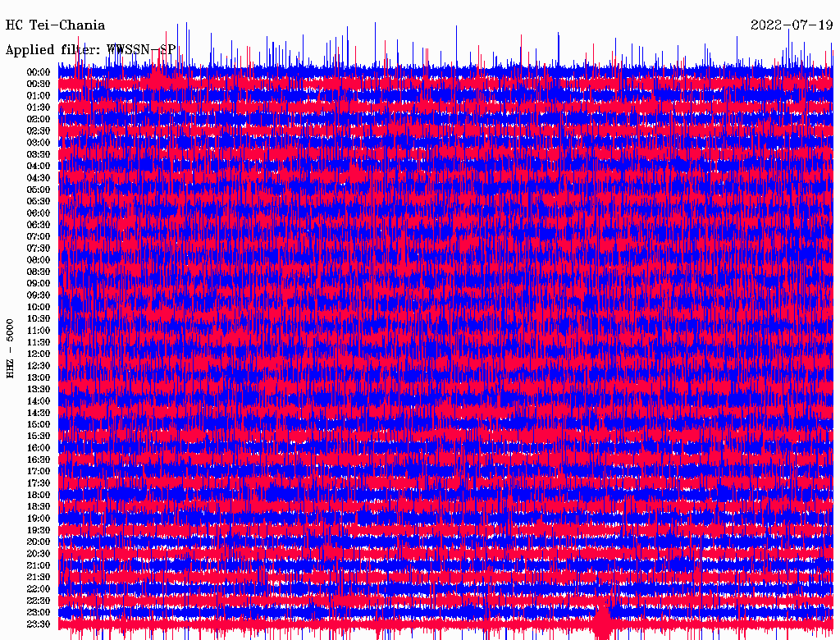Click the HC Tei-Chania station title
The width and height of the screenshot is (840, 640).
55,25
